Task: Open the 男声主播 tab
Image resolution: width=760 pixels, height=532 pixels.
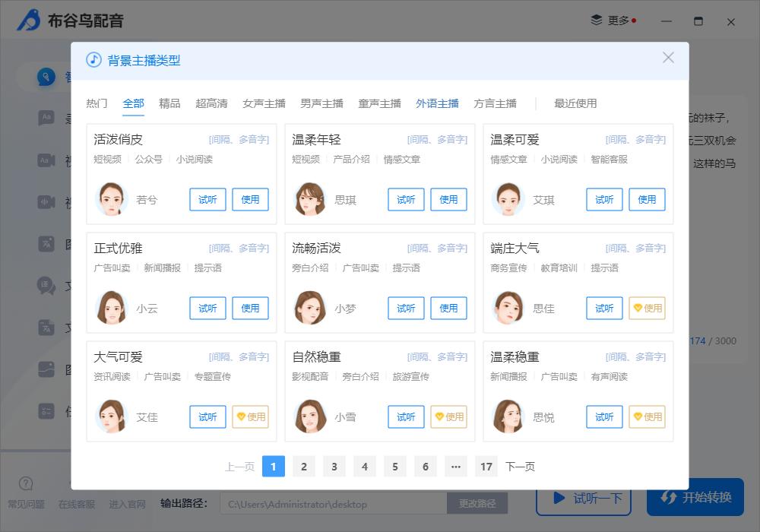Action: coord(321,103)
